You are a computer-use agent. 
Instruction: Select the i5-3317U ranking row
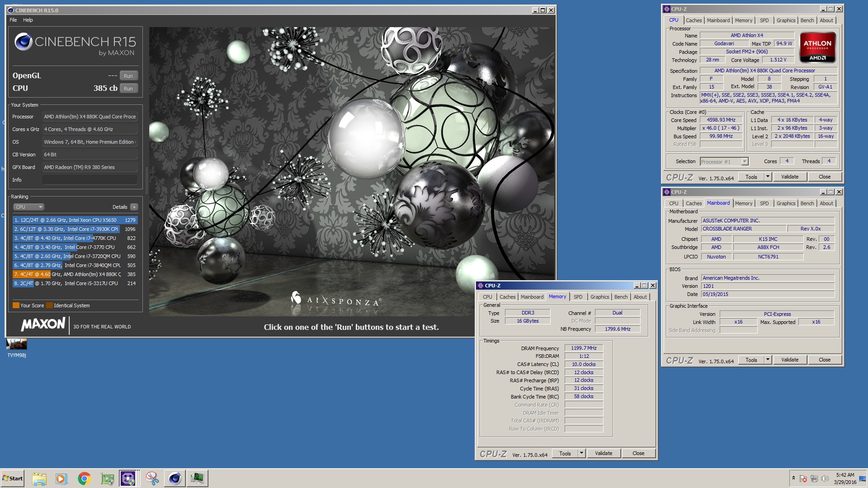coord(75,283)
